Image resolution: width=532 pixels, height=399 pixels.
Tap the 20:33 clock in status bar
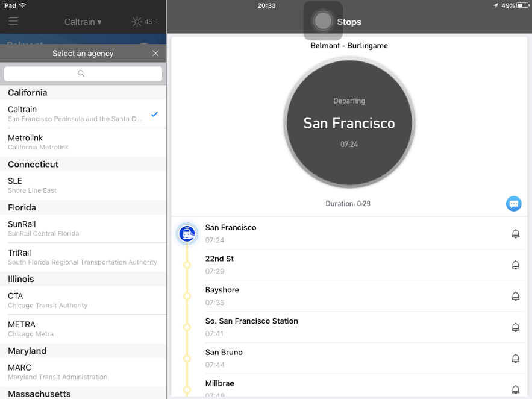(266, 5)
